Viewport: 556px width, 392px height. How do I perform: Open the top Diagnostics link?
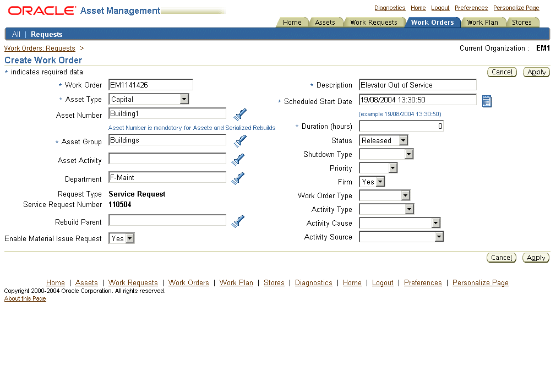[390, 8]
